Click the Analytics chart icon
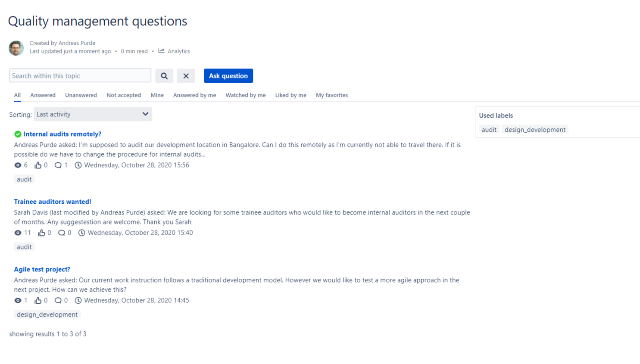The image size is (640, 364). [x=162, y=51]
